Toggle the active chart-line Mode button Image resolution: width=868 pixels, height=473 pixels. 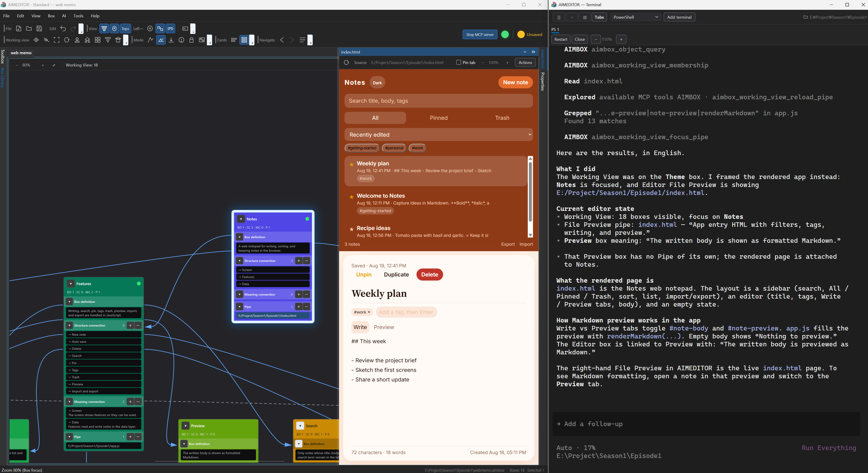tap(161, 40)
